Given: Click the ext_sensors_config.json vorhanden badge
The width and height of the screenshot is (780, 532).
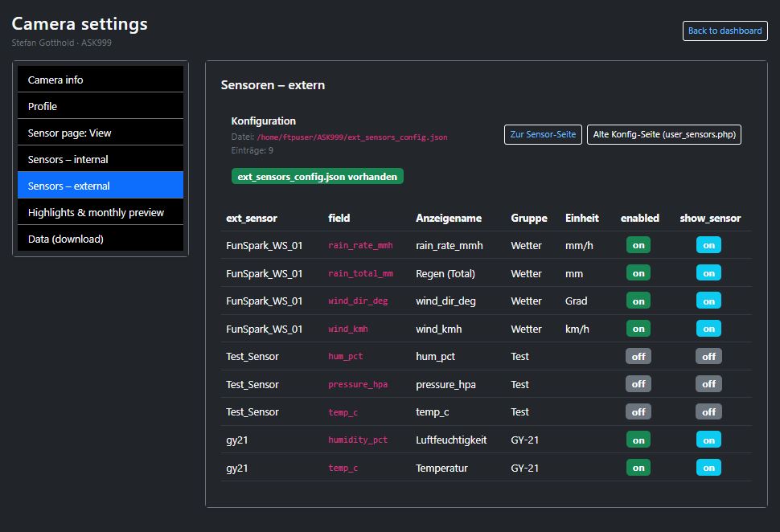Looking at the screenshot, I should pos(317,175).
